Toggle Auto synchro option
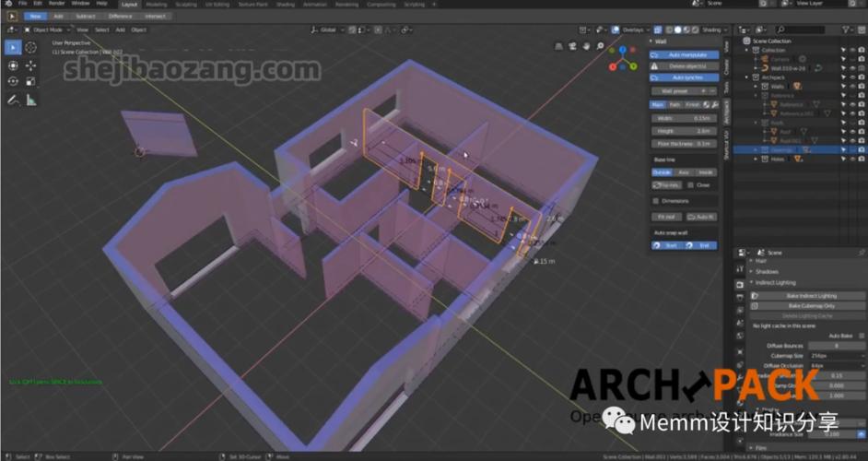This screenshot has width=868, height=461. pyautogui.click(x=685, y=77)
